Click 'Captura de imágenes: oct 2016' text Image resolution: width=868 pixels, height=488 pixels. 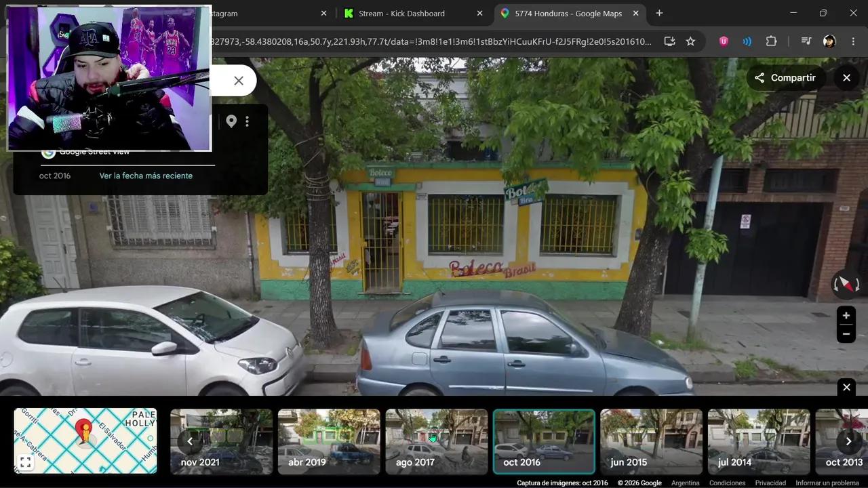[x=562, y=483]
